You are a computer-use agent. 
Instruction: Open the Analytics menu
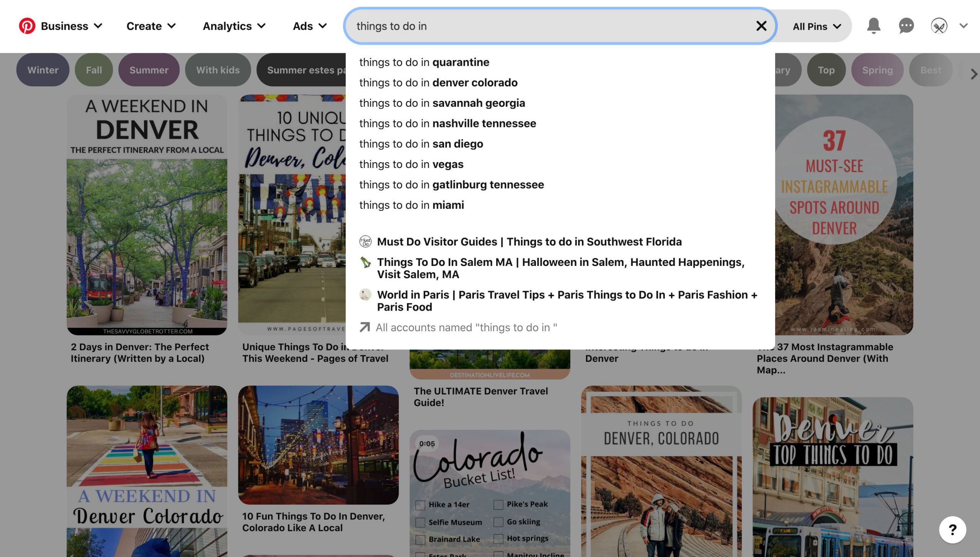(x=234, y=26)
